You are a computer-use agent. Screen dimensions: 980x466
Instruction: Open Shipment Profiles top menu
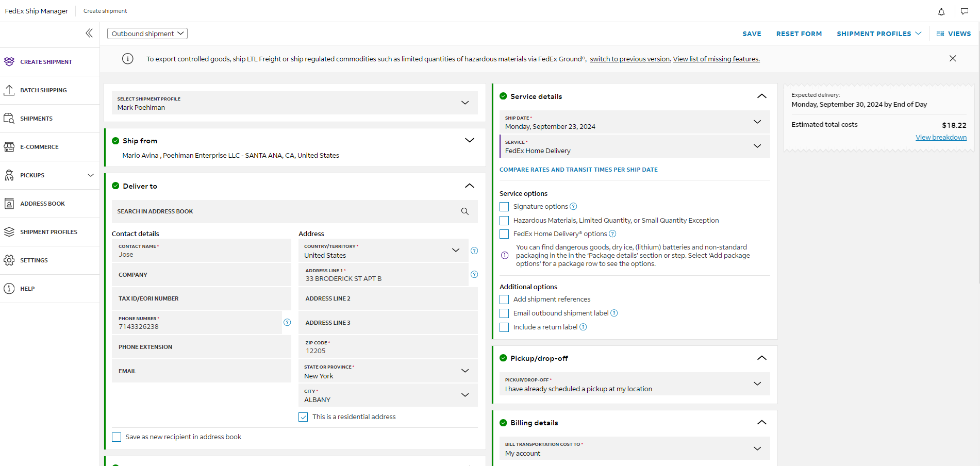click(879, 34)
